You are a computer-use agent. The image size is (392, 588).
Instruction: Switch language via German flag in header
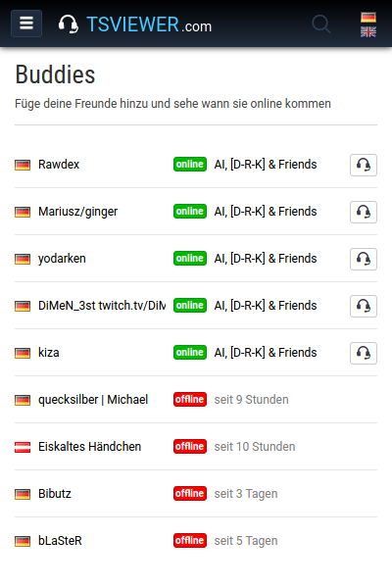click(x=368, y=17)
